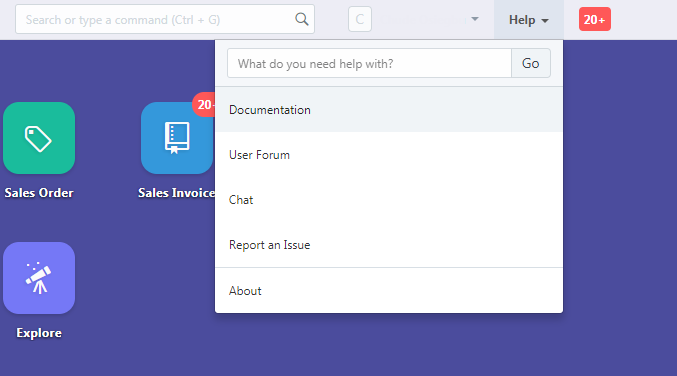Select Documentation from Help menu
The width and height of the screenshot is (677, 376).
tap(389, 110)
